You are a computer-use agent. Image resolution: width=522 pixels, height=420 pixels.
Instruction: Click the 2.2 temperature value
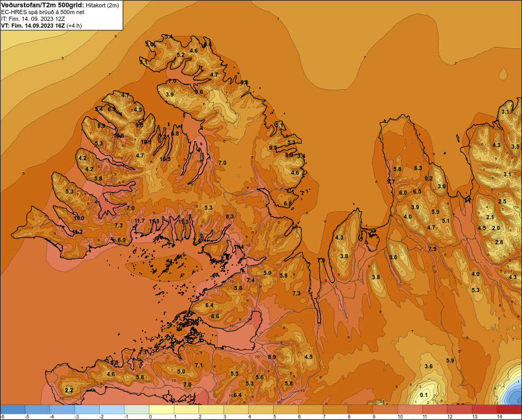click(69, 390)
